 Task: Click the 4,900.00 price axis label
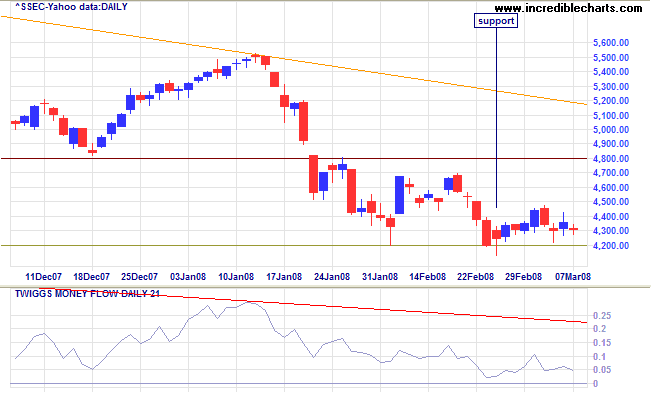click(611, 144)
